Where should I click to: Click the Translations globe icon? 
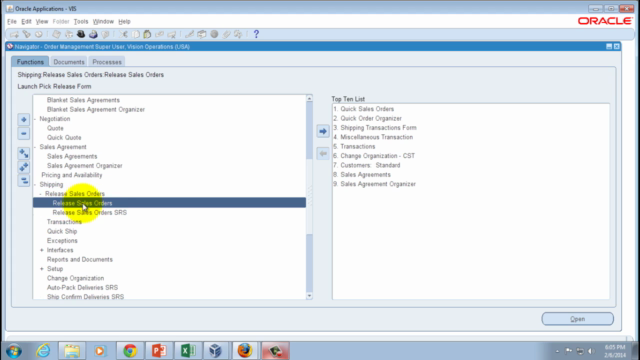point(214,34)
